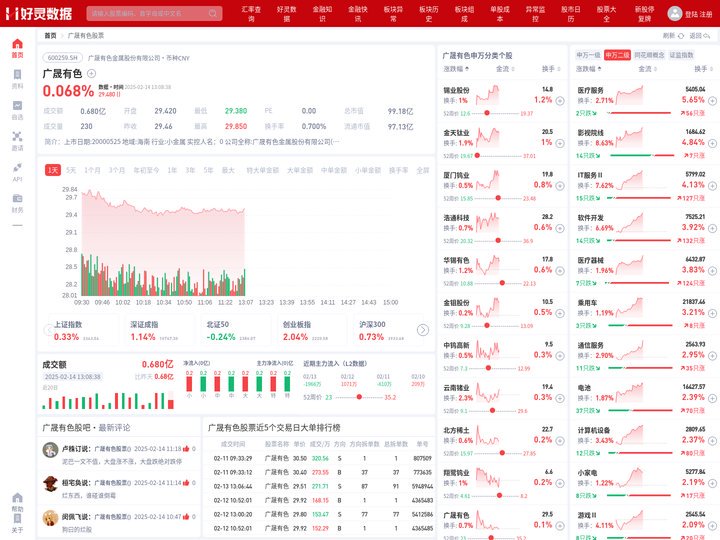Add 金天钛业 with its plus icon
Viewport: 720px width, 540px height.
(x=560, y=143)
